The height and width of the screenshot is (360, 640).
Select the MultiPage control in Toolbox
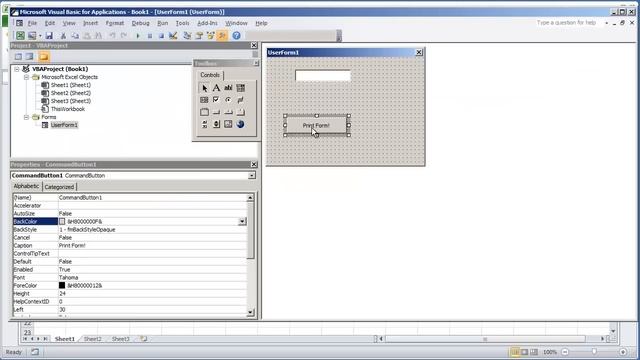tap(240, 112)
